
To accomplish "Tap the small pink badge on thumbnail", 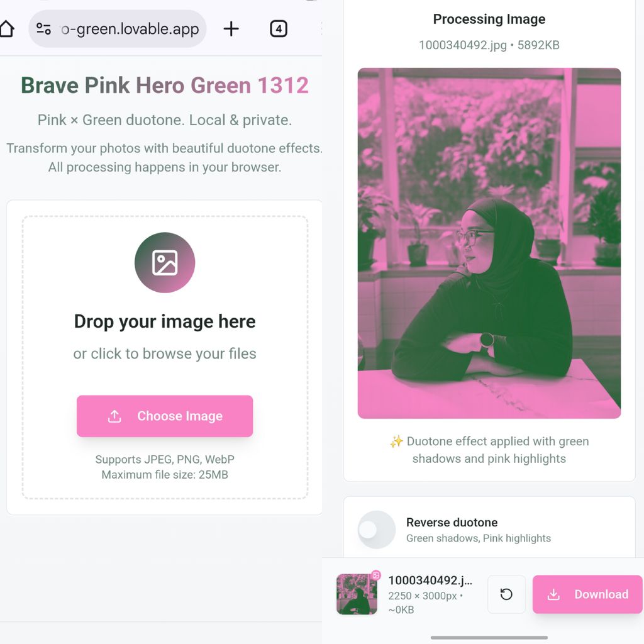I will click(375, 575).
